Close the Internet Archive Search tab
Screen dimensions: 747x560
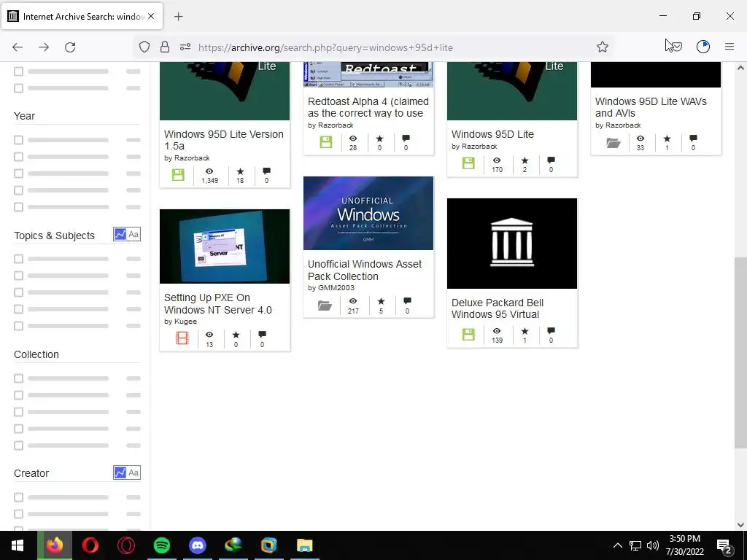pos(151,16)
